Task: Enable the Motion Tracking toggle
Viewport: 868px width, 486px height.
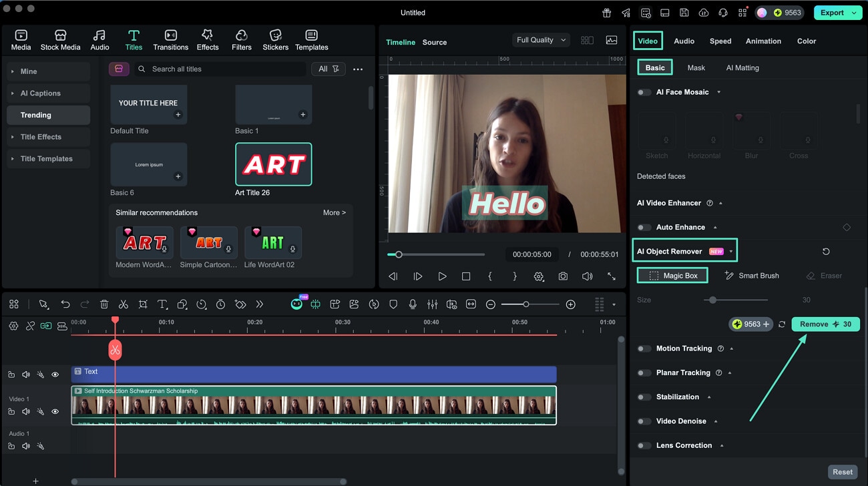Action: [644, 348]
